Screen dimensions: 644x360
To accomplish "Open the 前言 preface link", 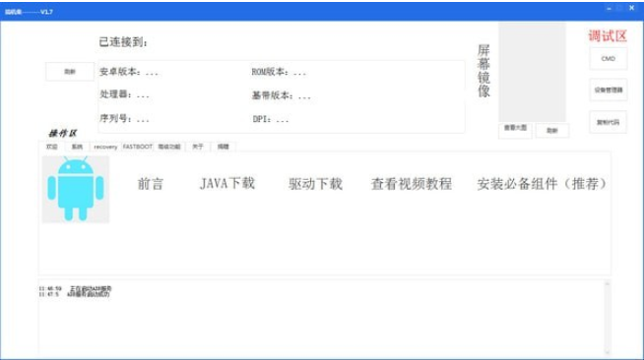I will [x=151, y=183].
